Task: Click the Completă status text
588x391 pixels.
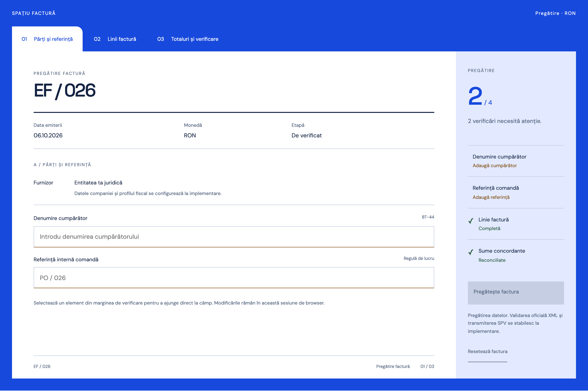Action: 489,228
